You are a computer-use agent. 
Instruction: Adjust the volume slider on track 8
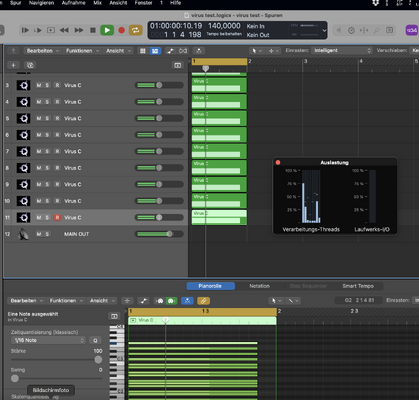click(x=159, y=168)
